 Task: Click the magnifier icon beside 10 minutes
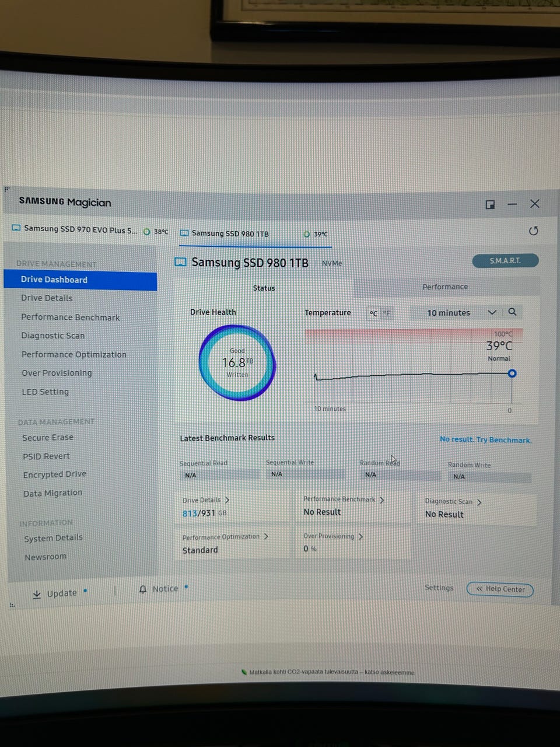pyautogui.click(x=512, y=312)
